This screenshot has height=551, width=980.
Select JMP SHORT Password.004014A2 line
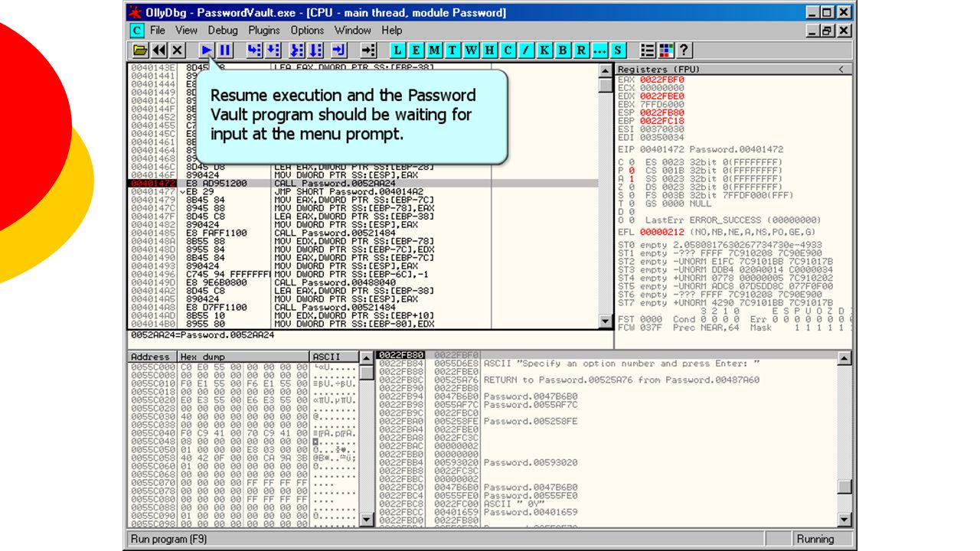click(x=364, y=192)
